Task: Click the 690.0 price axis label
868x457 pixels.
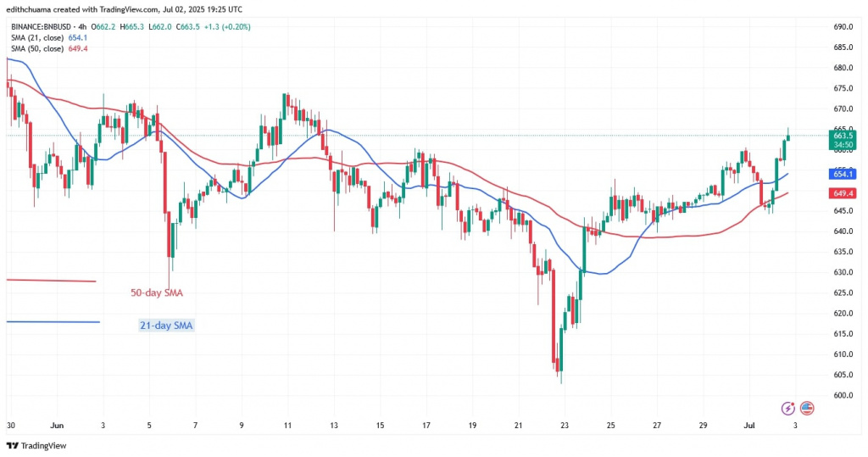Action: 843,26
